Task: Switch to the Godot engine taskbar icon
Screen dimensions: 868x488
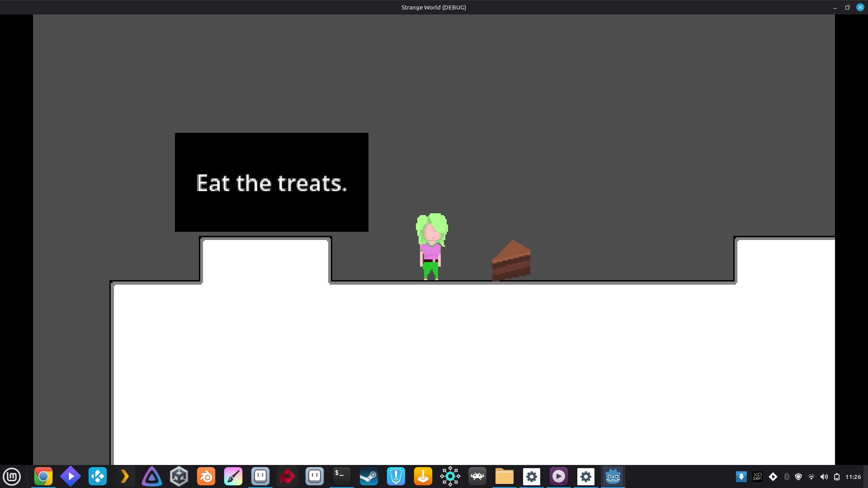Action: pos(613,476)
